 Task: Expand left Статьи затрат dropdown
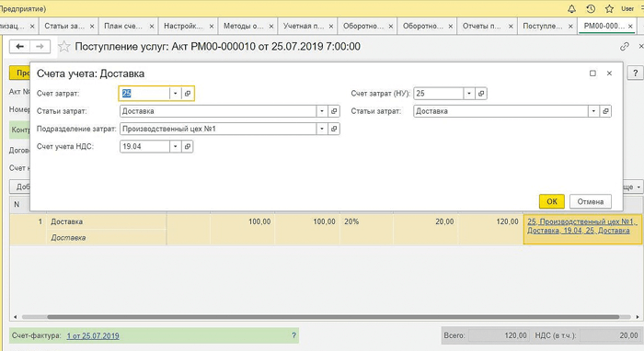pos(322,111)
